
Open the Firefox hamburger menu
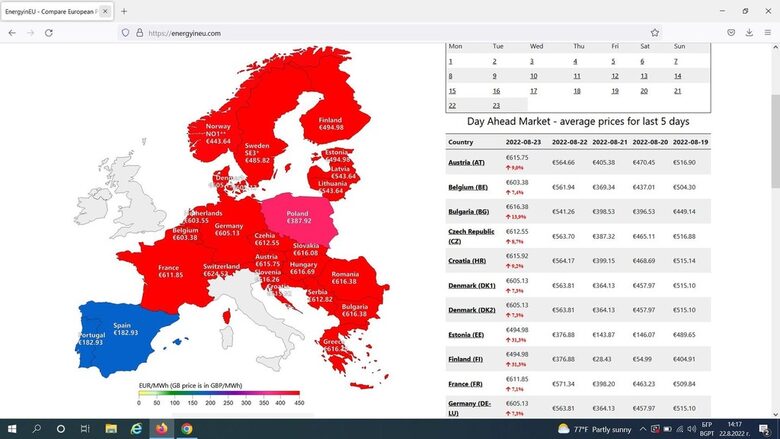coord(767,32)
